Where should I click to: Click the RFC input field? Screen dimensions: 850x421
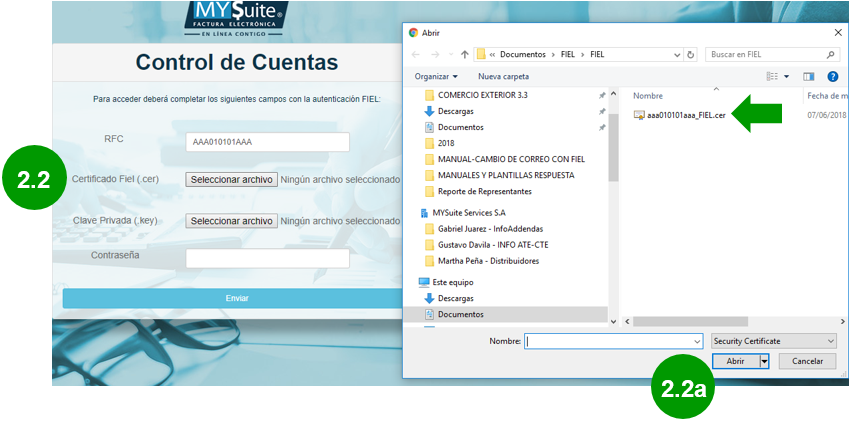267,143
